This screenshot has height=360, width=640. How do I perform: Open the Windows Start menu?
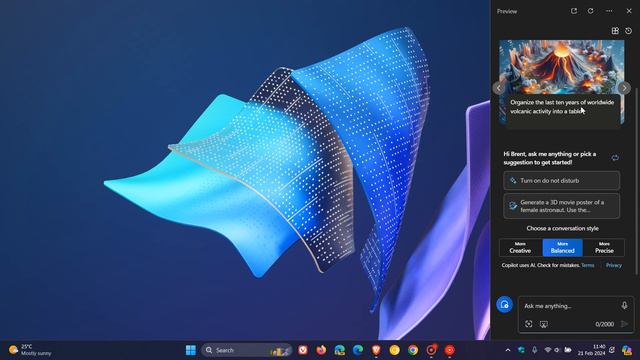coord(191,350)
